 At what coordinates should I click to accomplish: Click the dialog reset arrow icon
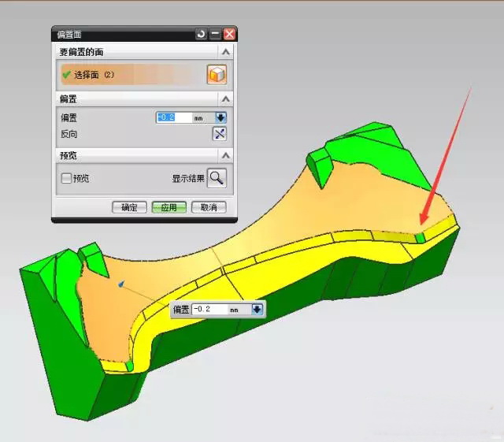pyautogui.click(x=201, y=35)
